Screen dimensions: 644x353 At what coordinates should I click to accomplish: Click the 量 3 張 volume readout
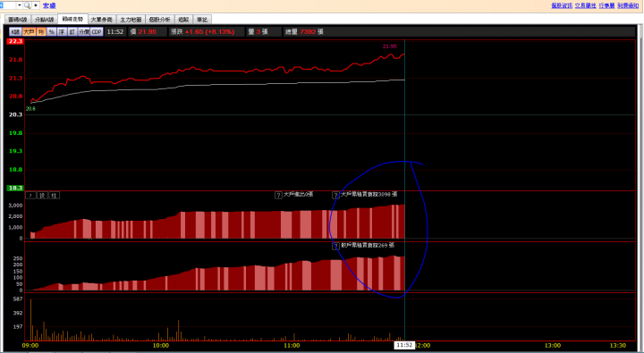coord(258,31)
